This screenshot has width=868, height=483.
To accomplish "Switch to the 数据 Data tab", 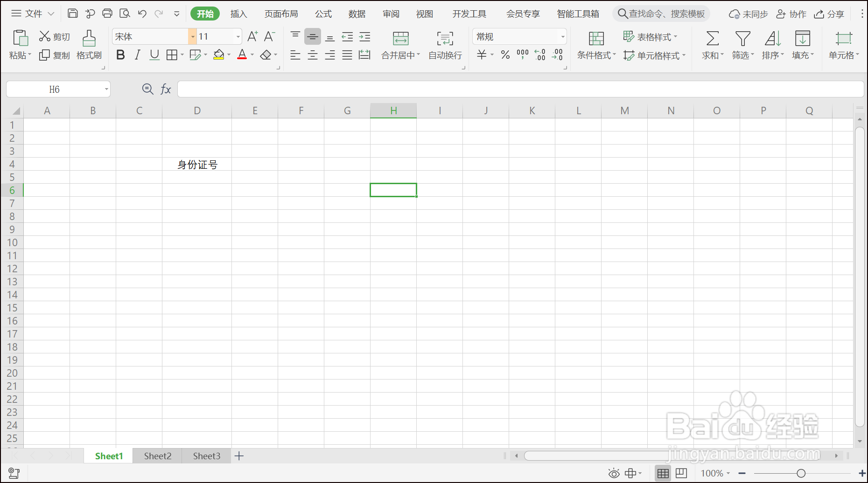I will [357, 14].
